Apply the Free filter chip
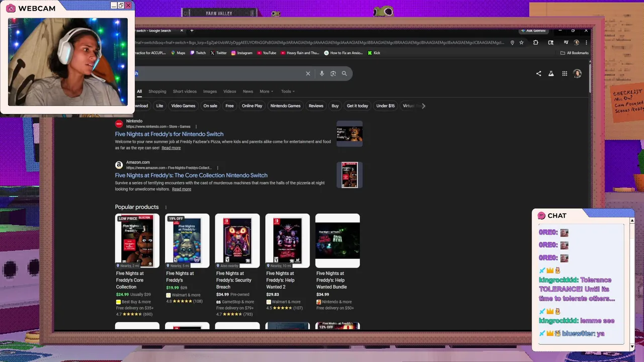This screenshot has width=644, height=362. click(229, 106)
